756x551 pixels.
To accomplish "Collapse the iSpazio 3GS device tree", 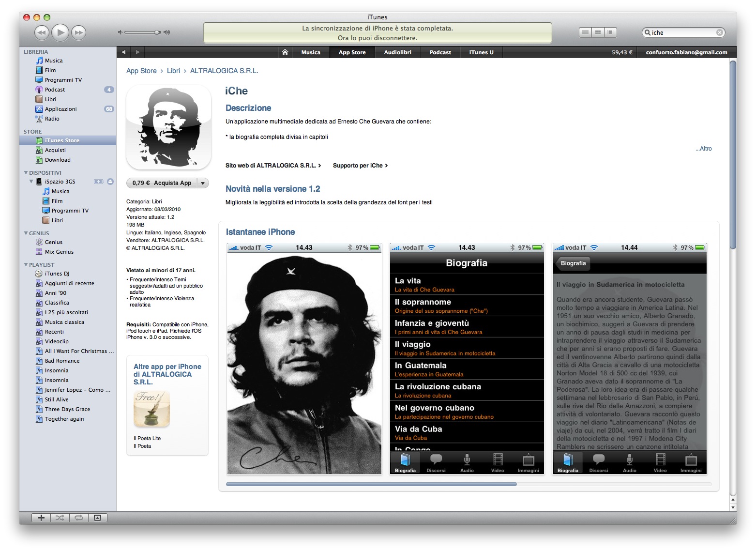I will coord(31,182).
